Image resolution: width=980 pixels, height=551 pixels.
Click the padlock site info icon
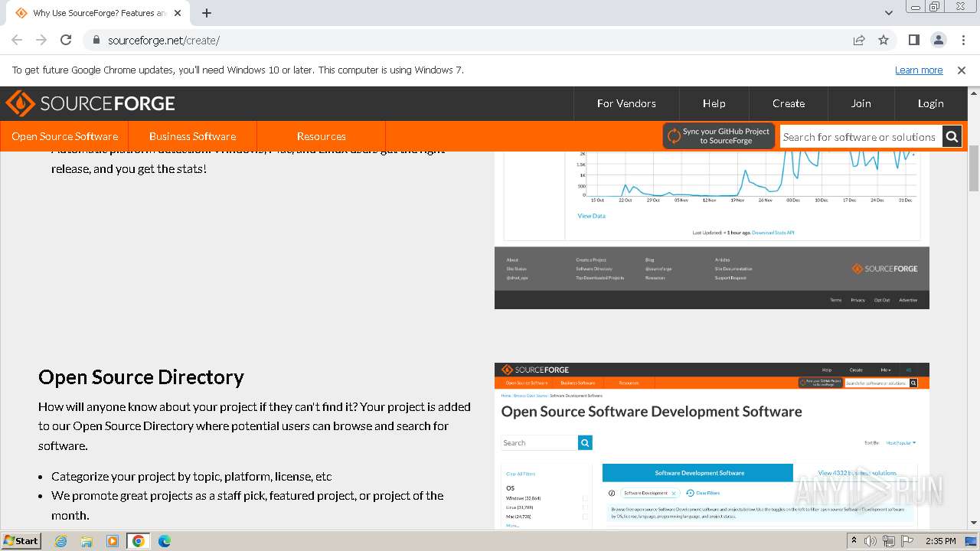tap(96, 41)
